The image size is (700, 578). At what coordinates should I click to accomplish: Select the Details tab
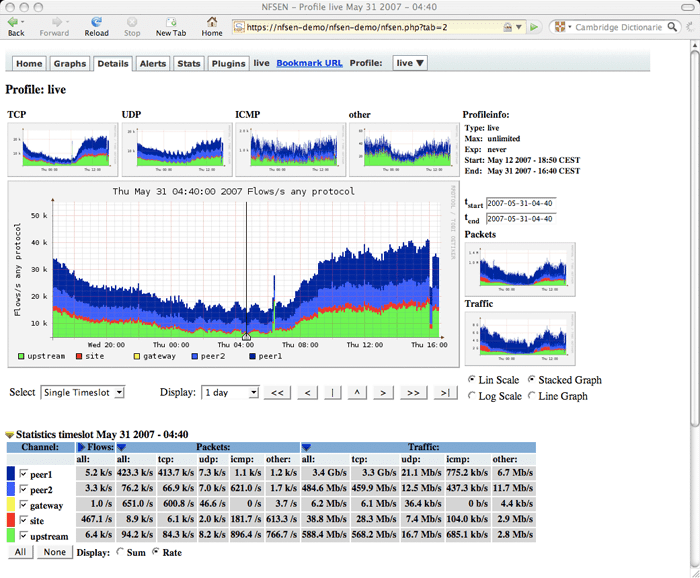pos(113,63)
